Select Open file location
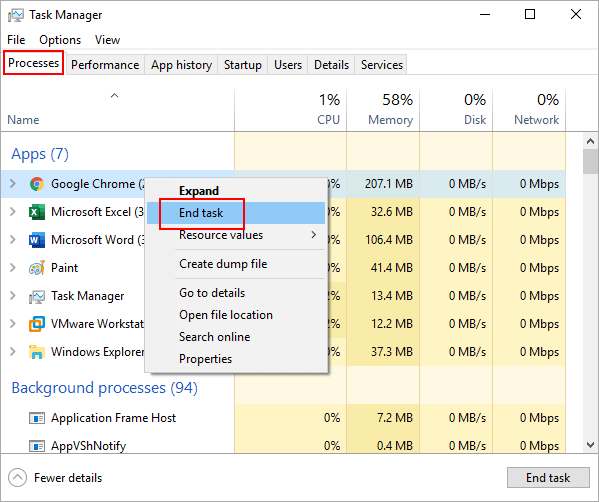Screen dimensions: 599x502 coord(236,315)
